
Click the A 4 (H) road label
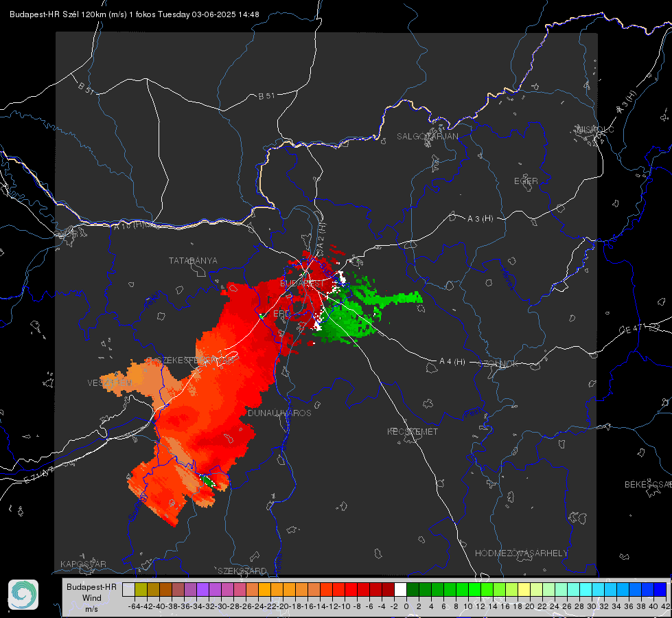452,362
